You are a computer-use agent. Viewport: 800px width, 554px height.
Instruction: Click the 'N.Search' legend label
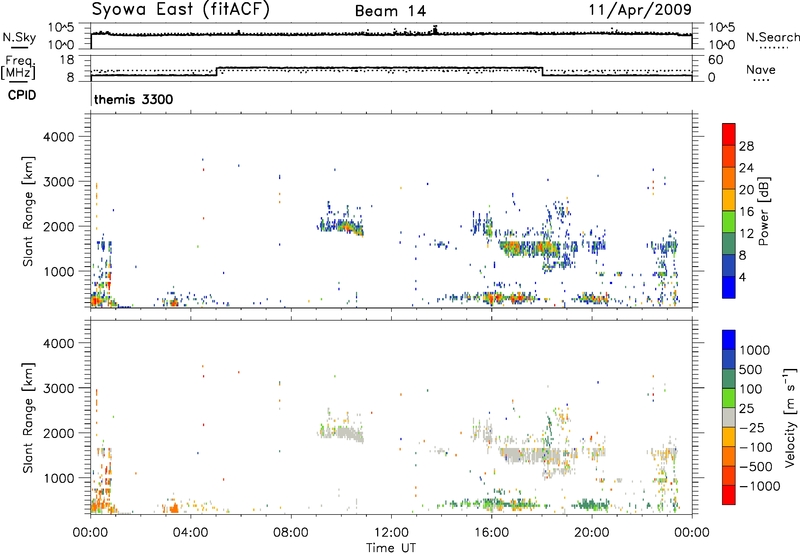click(772, 37)
